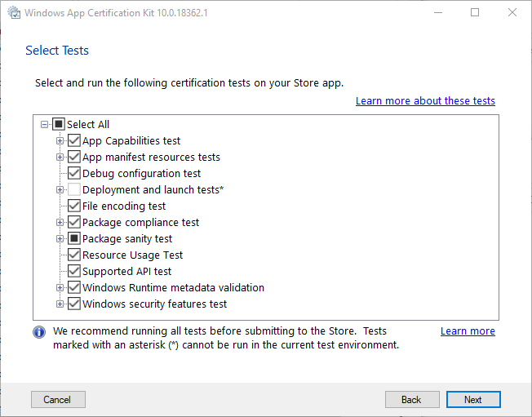Go Back to the previous step
This screenshot has width=532, height=417.
coord(412,399)
